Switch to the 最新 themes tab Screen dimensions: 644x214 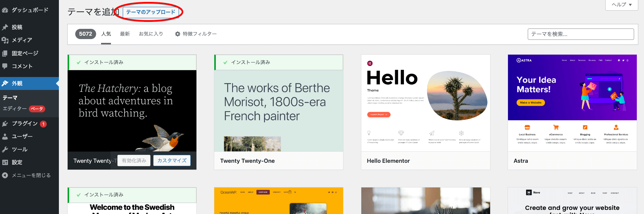(125, 34)
